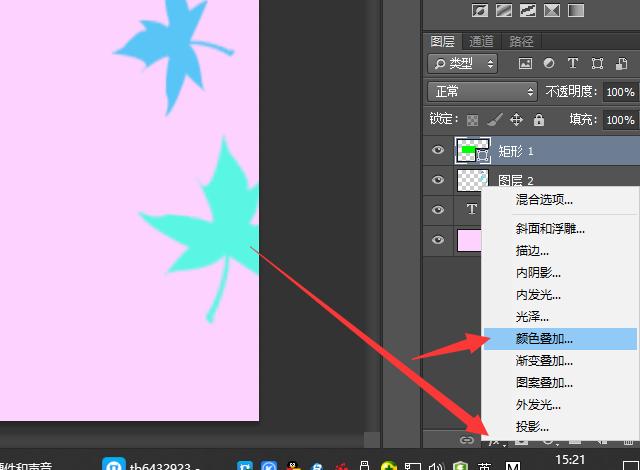Lock layer position with move icon

click(517, 120)
